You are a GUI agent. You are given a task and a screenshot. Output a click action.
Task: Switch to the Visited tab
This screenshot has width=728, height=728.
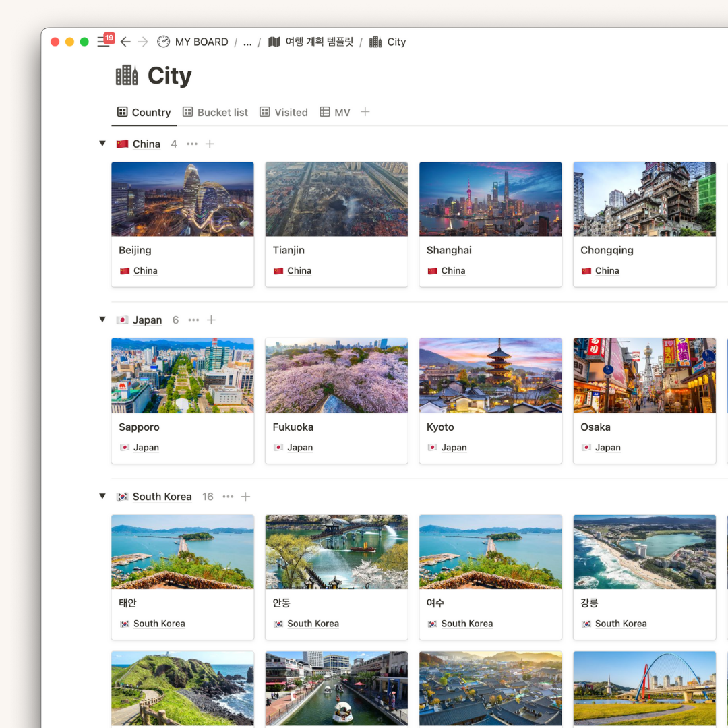pos(284,113)
